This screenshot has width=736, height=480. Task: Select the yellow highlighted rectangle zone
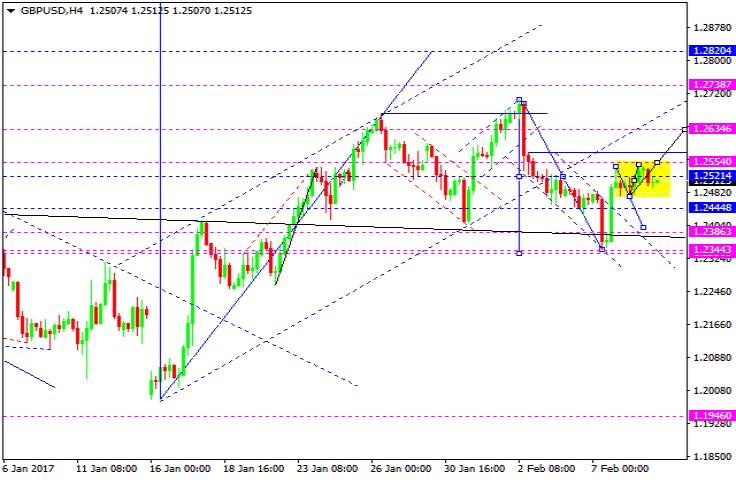pyautogui.click(x=643, y=179)
